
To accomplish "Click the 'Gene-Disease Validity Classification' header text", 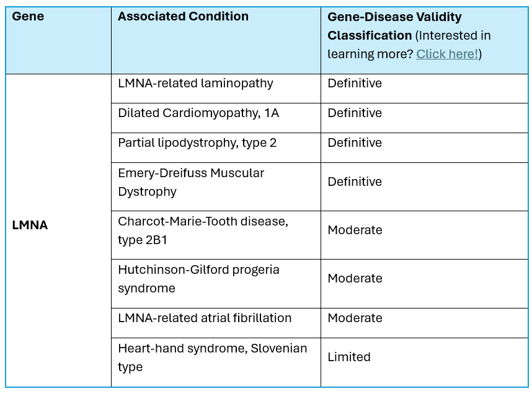I will click(394, 26).
